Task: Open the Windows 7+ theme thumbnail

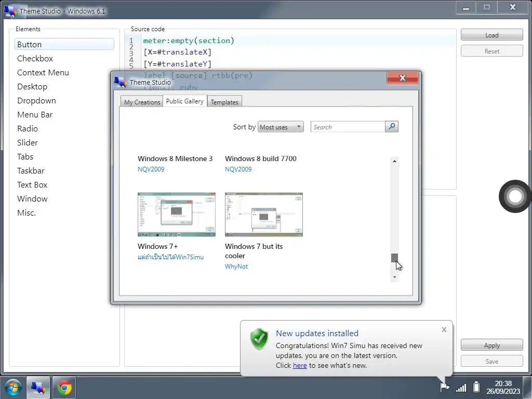Action: pyautogui.click(x=177, y=215)
